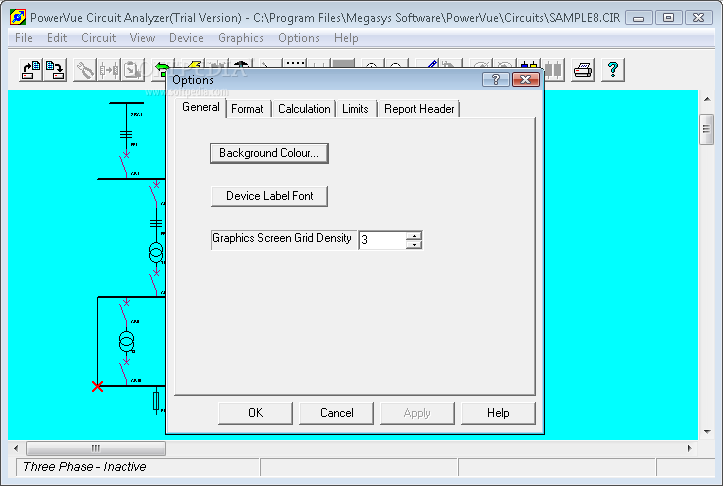
Task: Click the vertical scrollbar up arrow
Action: click(707, 99)
